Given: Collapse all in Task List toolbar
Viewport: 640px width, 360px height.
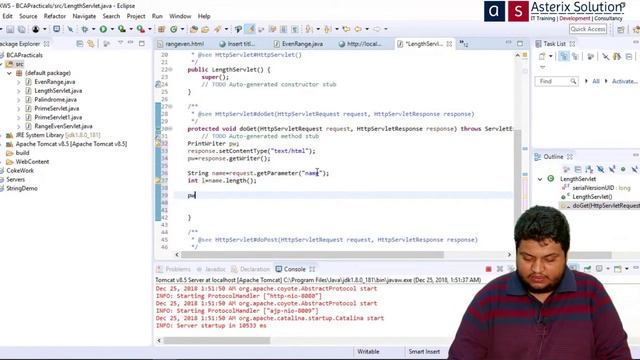Looking at the screenshot, I should [x=629, y=56].
